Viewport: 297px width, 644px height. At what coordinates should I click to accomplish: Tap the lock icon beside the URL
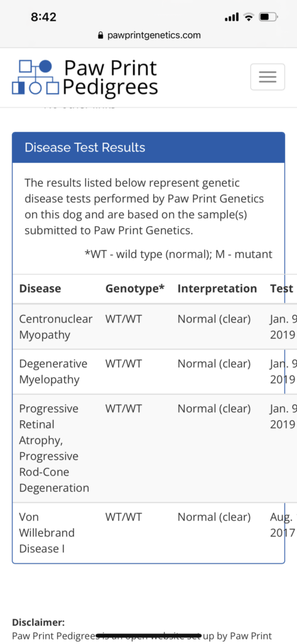(x=100, y=35)
